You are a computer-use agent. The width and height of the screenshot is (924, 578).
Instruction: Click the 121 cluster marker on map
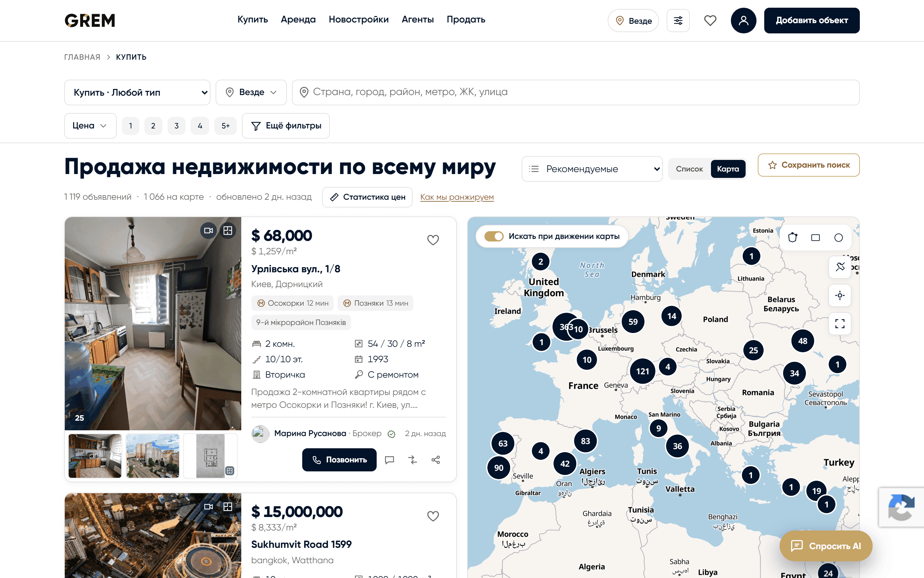(643, 371)
